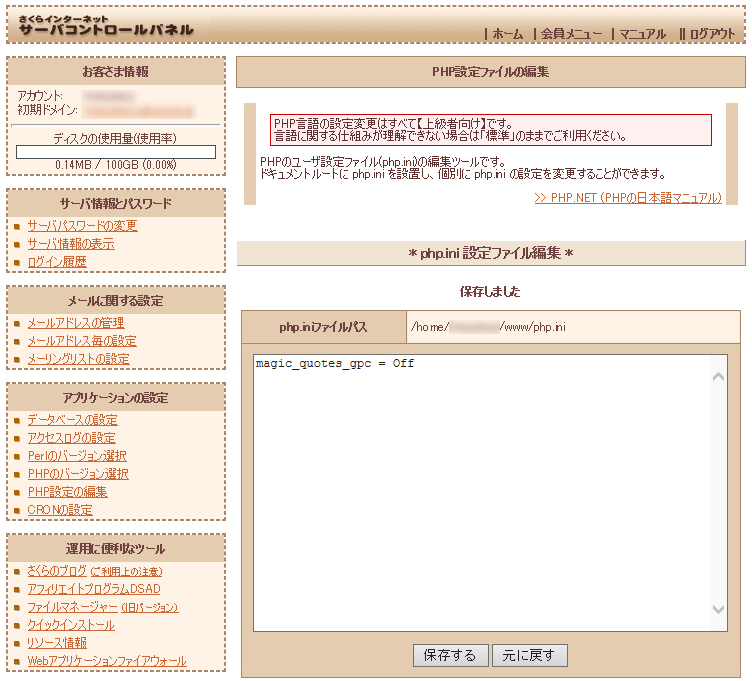Open メールアドレスの管理 link
Image resolution: width=752 pixels, height=681 pixels.
tap(75, 323)
